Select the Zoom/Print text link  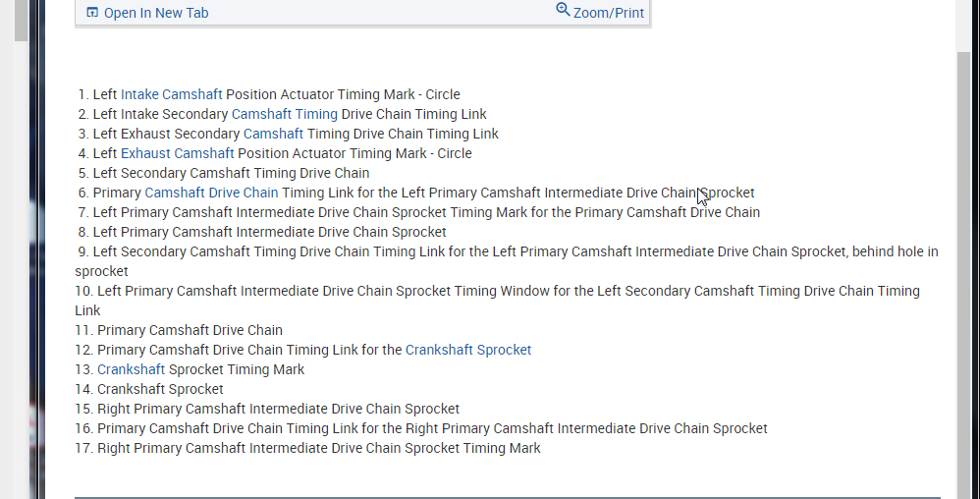tap(609, 13)
